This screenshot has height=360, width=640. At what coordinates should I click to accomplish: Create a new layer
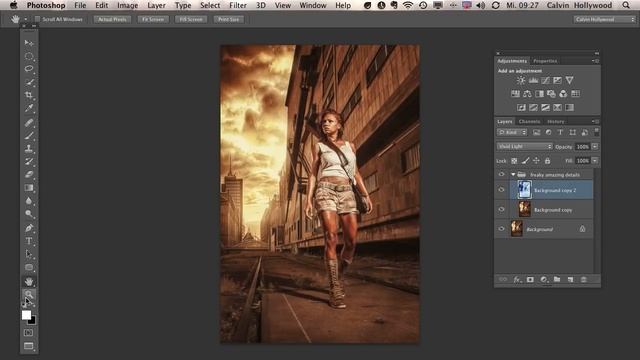tap(570, 280)
